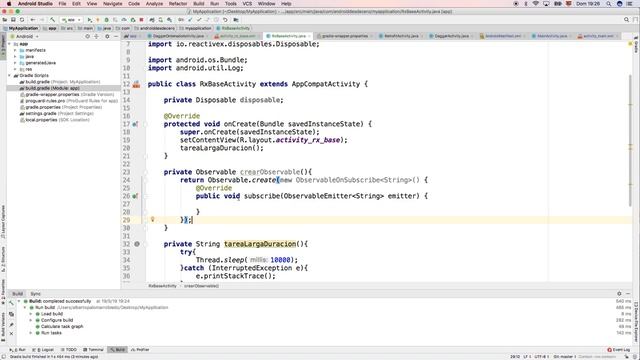This screenshot has width=640, height=360.
Task: Open the app run configuration dropdown
Action: pyautogui.click(x=71, y=20)
